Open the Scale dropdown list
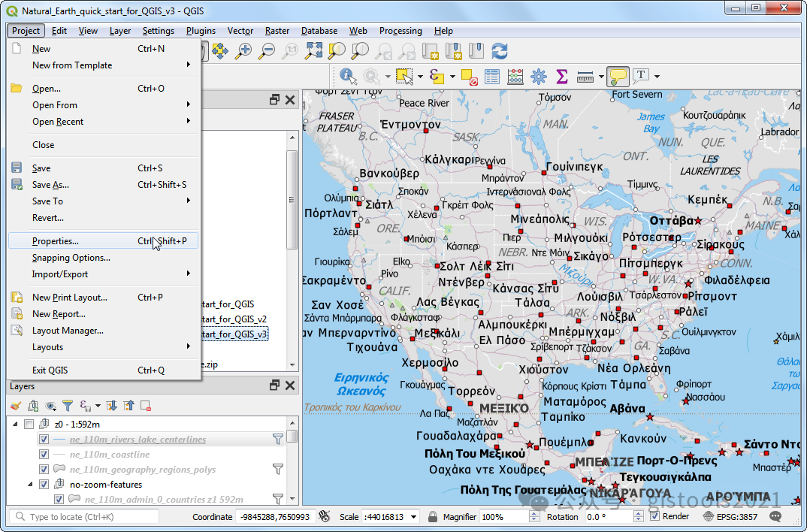Viewport: 807px width, 532px height. [x=414, y=517]
